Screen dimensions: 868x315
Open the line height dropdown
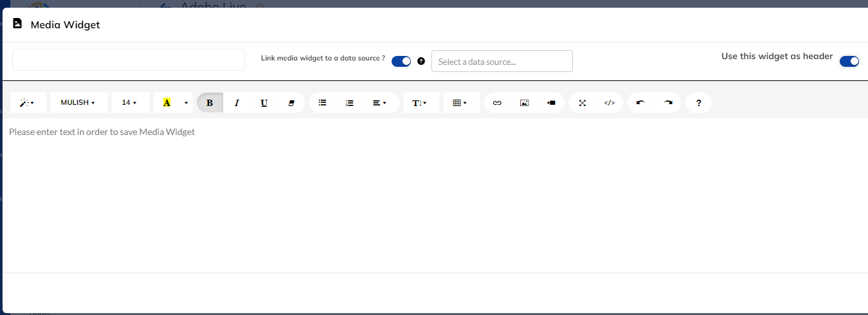click(x=421, y=103)
